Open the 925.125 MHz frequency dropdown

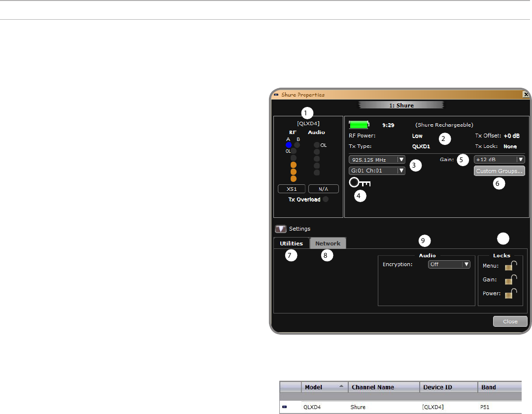377,160
